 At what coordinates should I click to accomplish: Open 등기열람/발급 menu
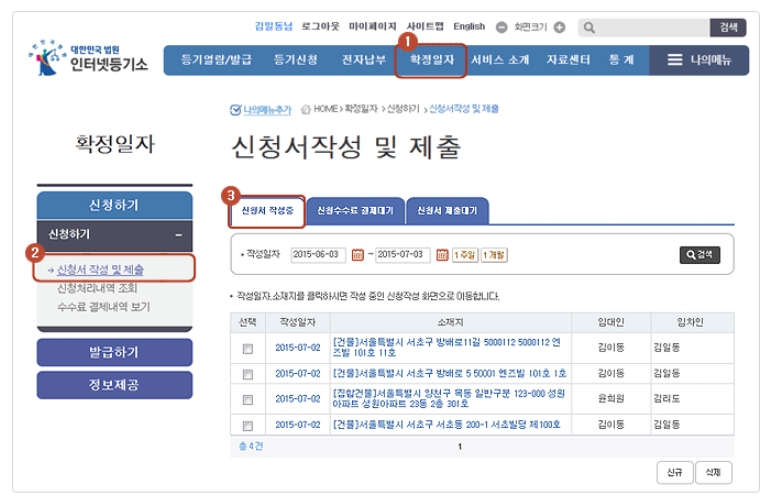tap(216, 60)
